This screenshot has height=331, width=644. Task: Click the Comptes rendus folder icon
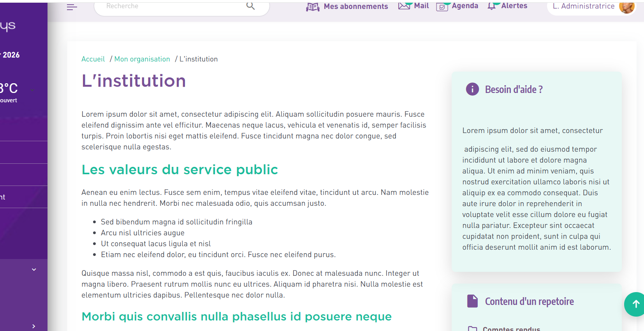tap(472, 329)
